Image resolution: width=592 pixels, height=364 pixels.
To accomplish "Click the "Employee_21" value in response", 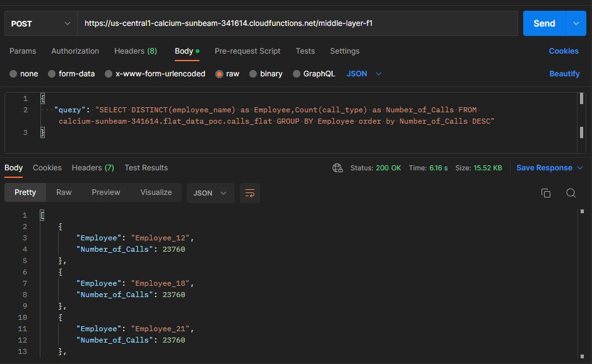I will pyautogui.click(x=160, y=329).
